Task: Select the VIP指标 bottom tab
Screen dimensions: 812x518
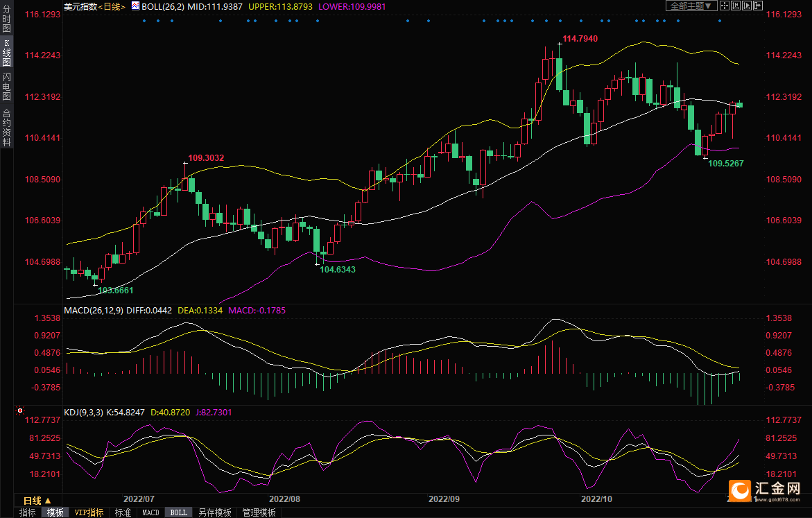Action: [89, 512]
